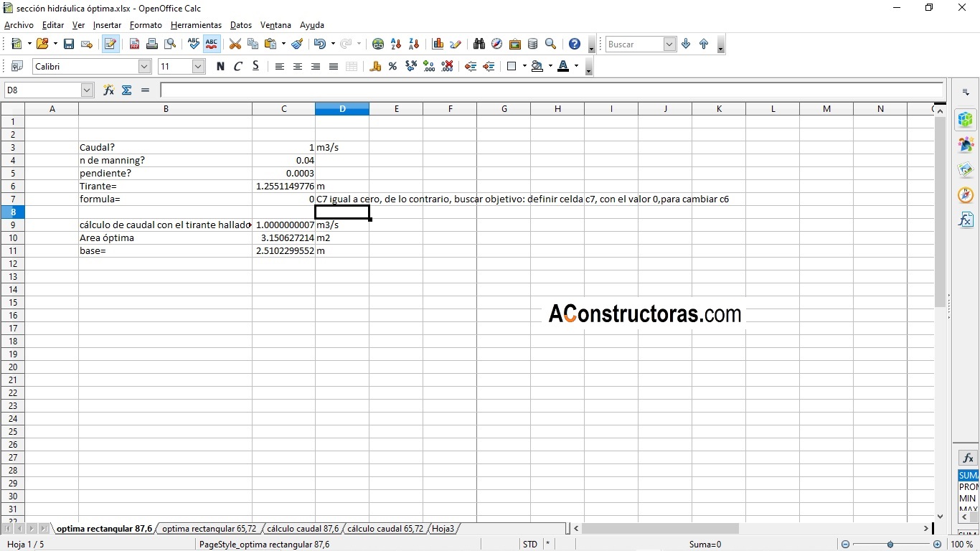Open the Buscar search dropdown
Viewport: 980px width, 551px height.
(669, 44)
